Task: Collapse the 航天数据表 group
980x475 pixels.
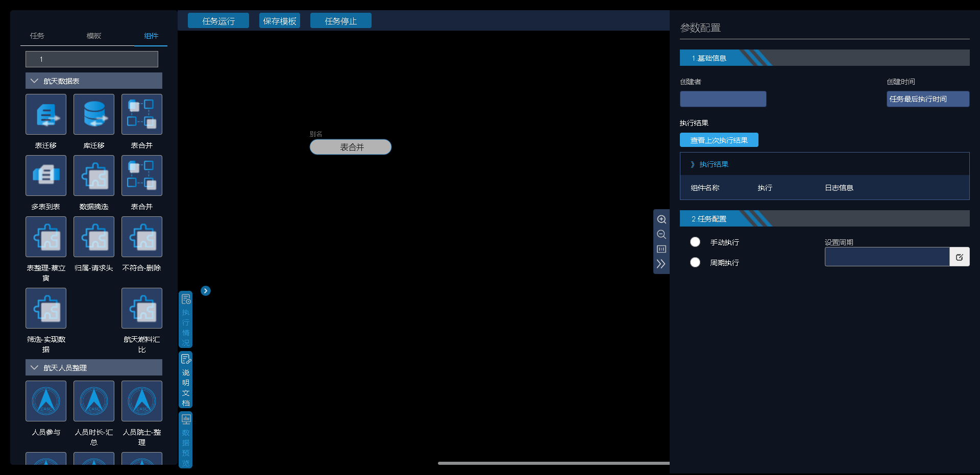Action: pyautogui.click(x=35, y=81)
